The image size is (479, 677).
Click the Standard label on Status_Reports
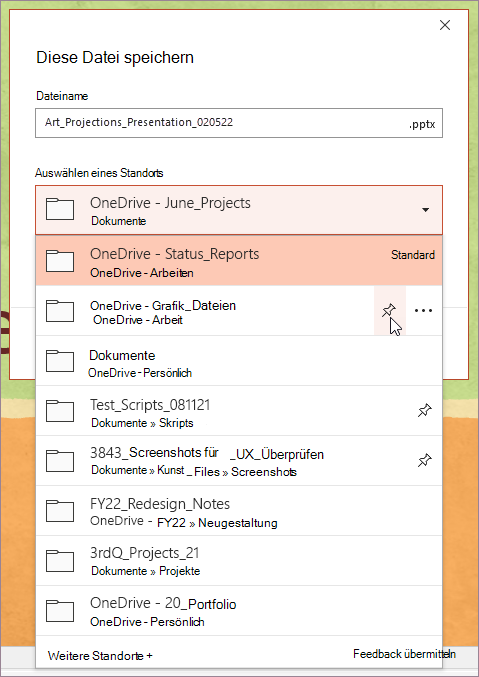pyautogui.click(x=413, y=255)
